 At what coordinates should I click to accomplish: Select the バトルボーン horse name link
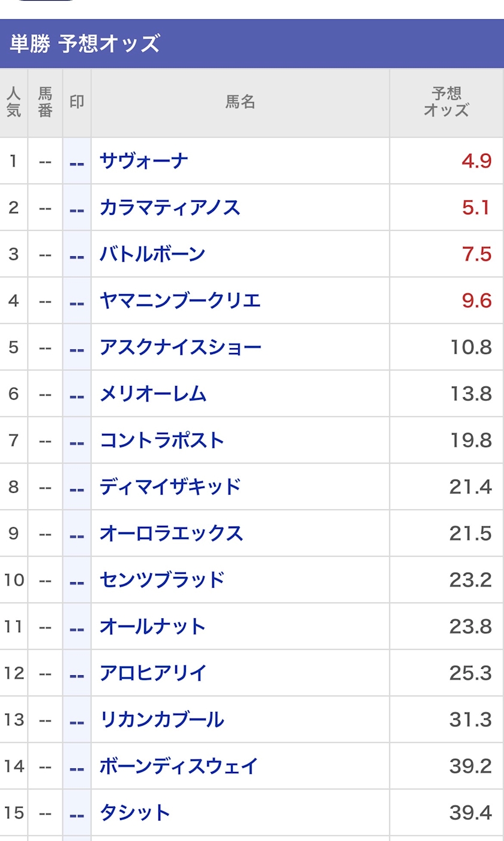[152, 254]
